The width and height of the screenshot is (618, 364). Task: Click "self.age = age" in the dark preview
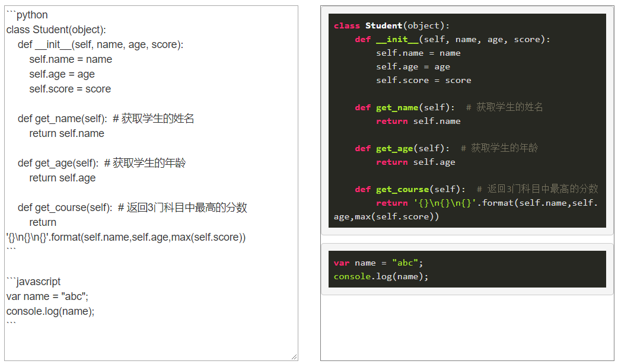pyautogui.click(x=413, y=66)
